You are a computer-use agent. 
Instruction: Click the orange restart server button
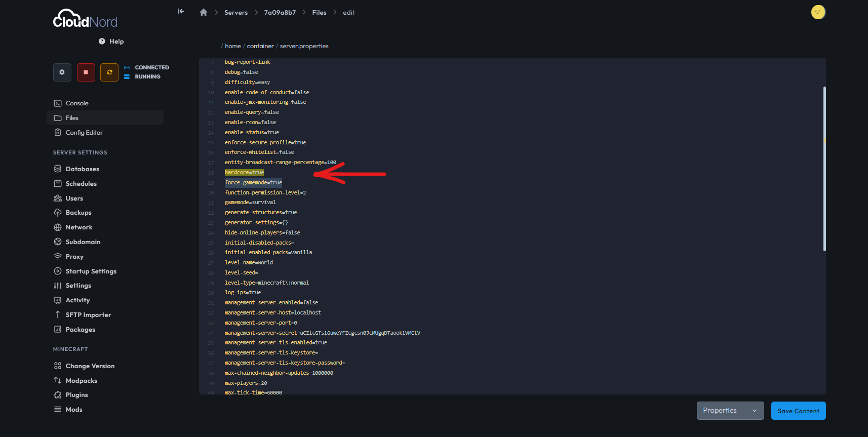(109, 72)
